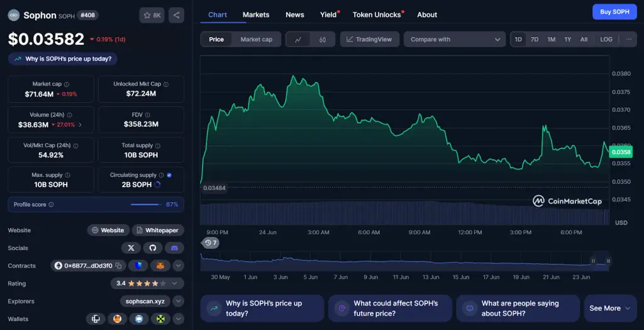Click the Market cap info icon

pos(67,84)
